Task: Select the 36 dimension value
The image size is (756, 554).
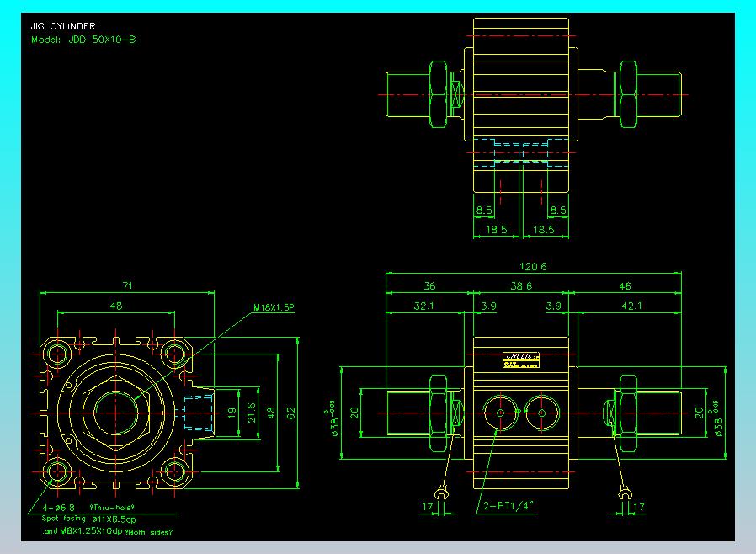Action: coord(429,286)
